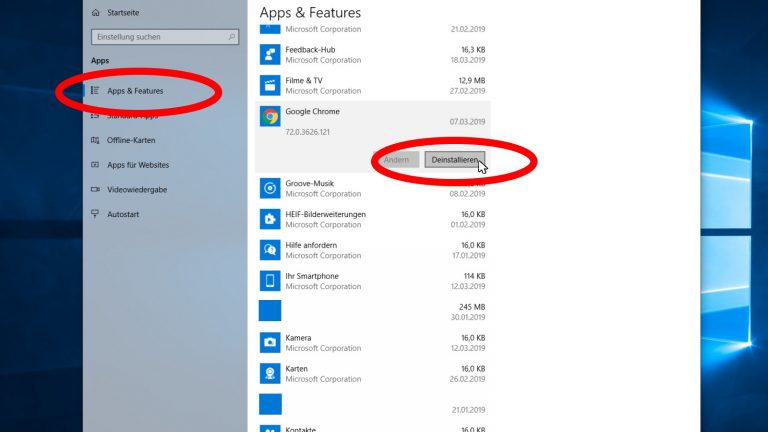The height and width of the screenshot is (432, 768).
Task: Click the Filme & TV app icon
Action: click(270, 85)
